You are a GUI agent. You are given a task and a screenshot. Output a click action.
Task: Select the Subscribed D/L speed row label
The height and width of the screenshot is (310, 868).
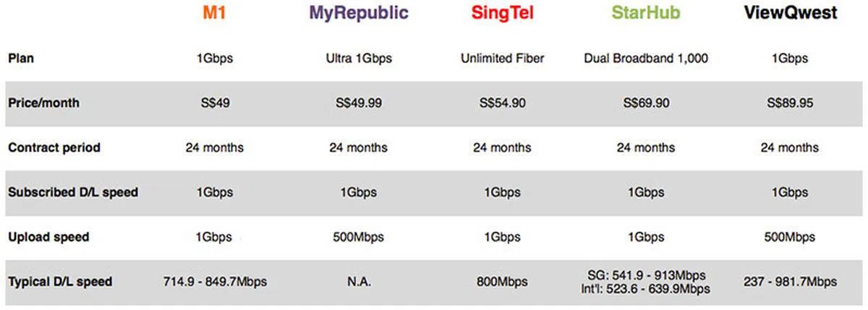point(73,192)
